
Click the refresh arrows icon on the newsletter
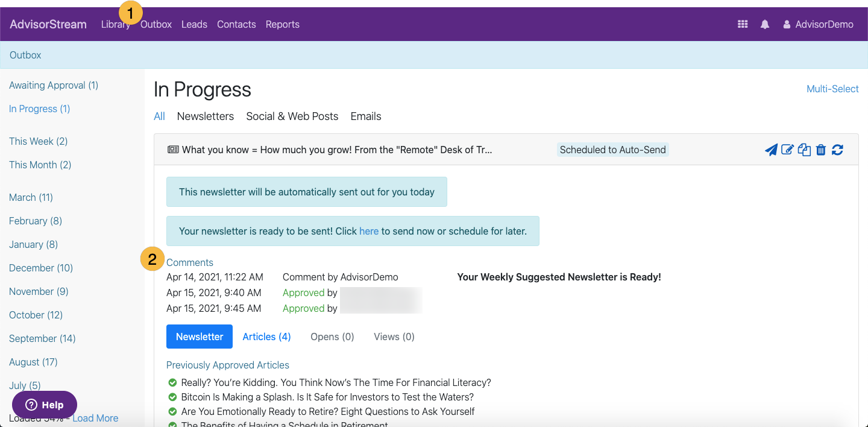coord(837,150)
